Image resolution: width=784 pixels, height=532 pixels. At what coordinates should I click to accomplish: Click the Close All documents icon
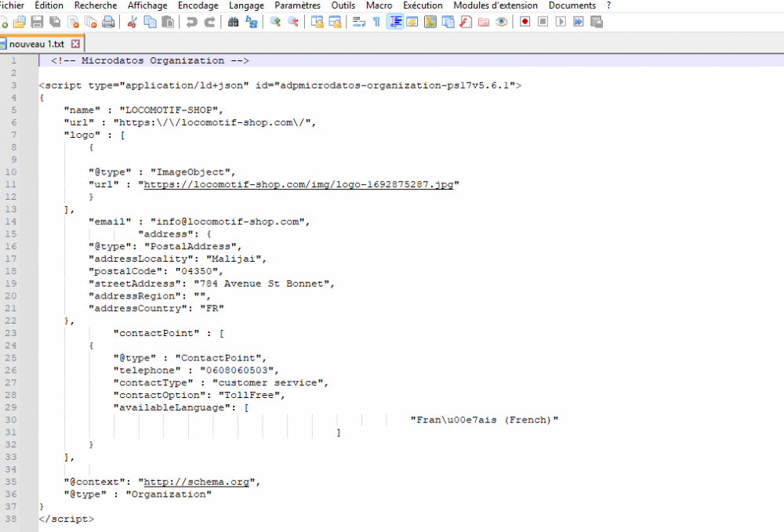[x=90, y=22]
